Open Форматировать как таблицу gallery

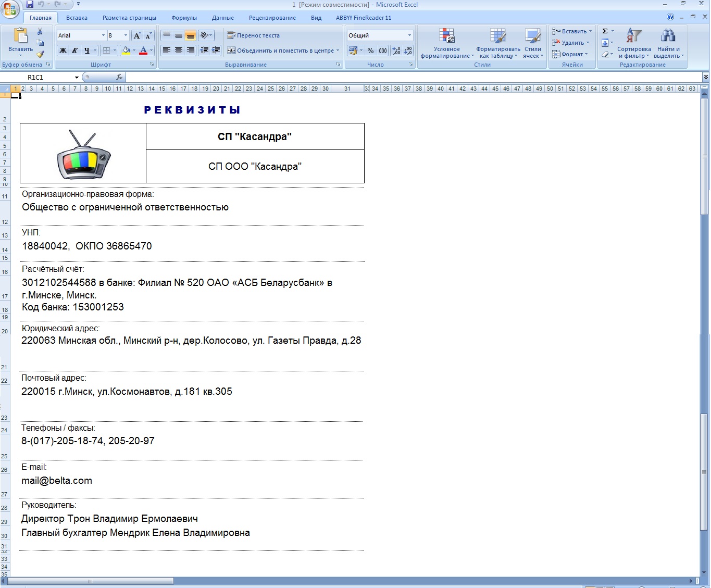(498, 43)
